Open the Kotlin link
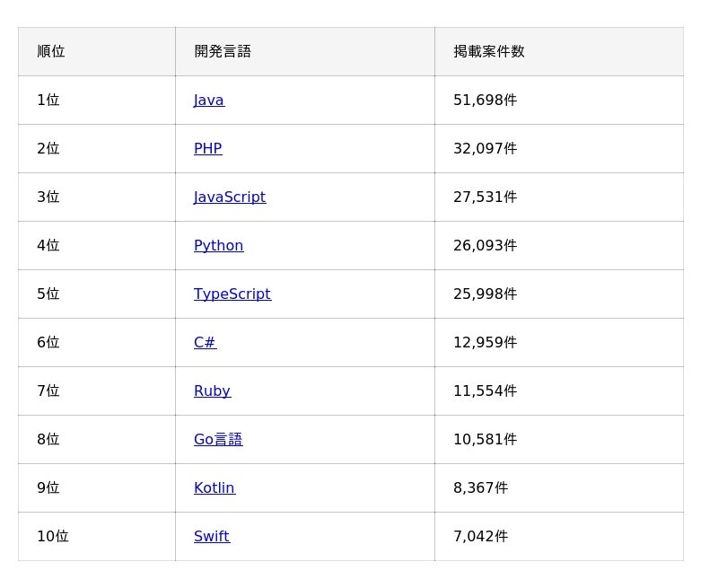 click(214, 488)
